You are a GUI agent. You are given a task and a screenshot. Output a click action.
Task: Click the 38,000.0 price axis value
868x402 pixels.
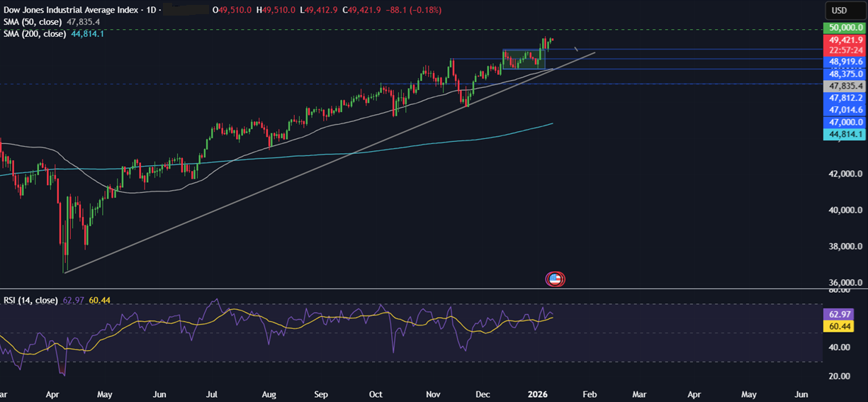click(845, 247)
